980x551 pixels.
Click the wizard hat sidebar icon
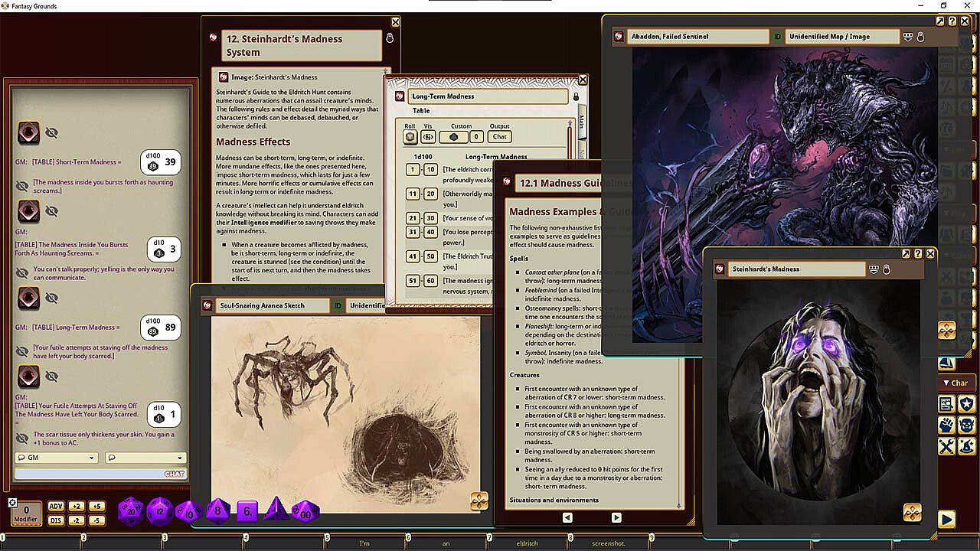pyautogui.click(x=967, y=445)
